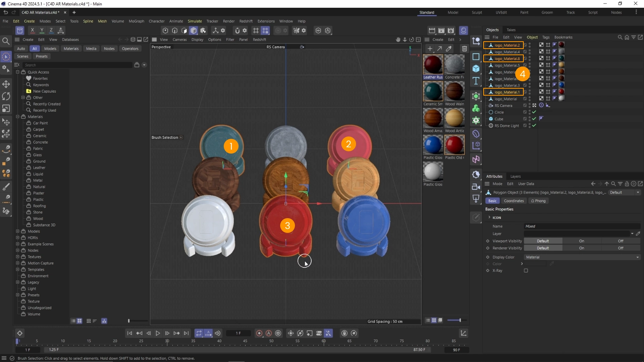Click the Record Active Objects button

259,333
